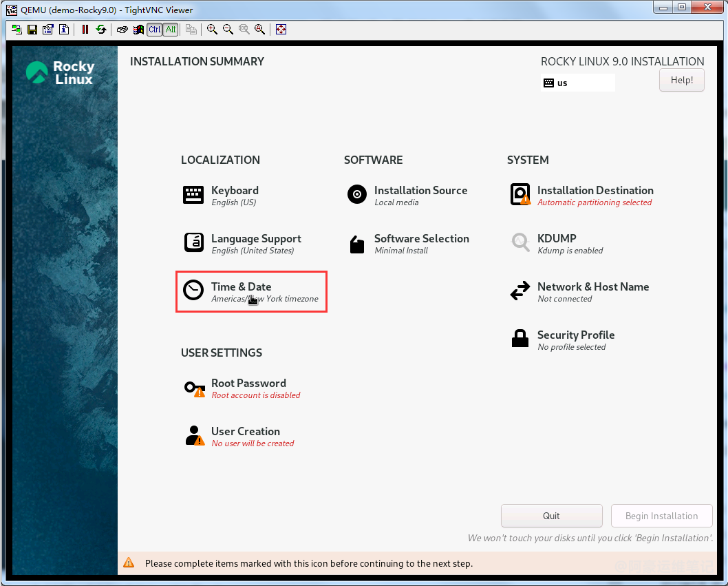The image size is (728, 586).
Task: Toggle the Alt key button in the toolbar
Action: tap(170, 30)
